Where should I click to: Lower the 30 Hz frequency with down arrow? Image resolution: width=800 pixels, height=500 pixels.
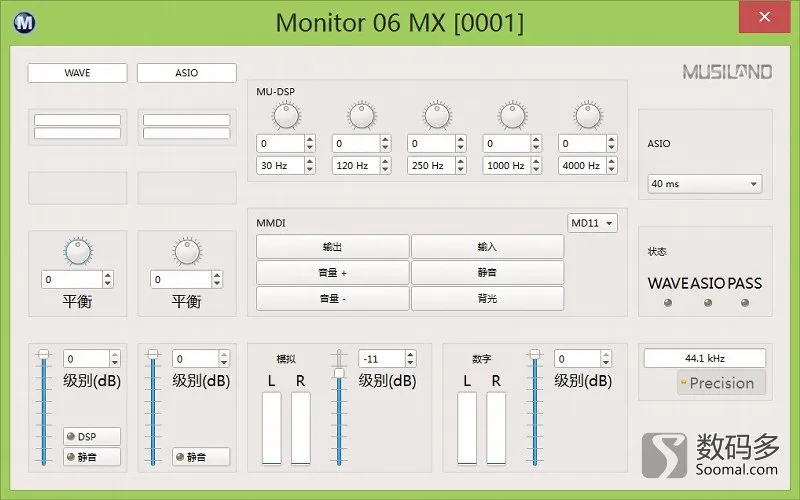(310, 169)
